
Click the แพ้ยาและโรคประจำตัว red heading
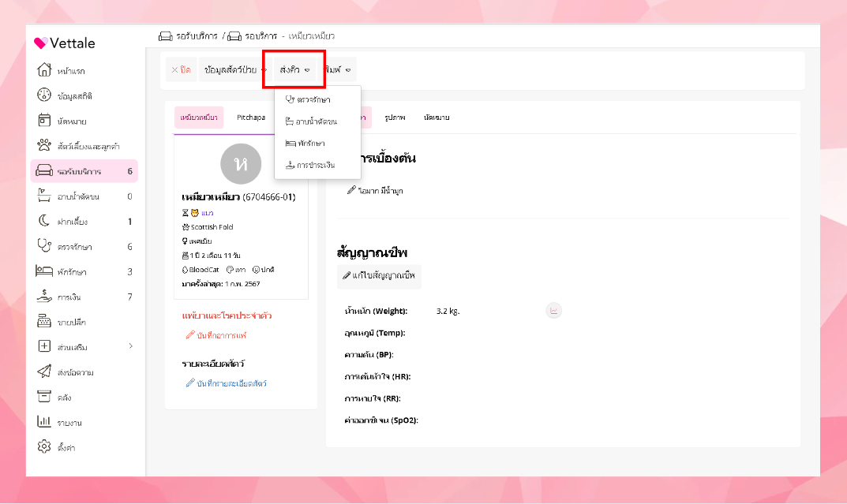pos(227,315)
